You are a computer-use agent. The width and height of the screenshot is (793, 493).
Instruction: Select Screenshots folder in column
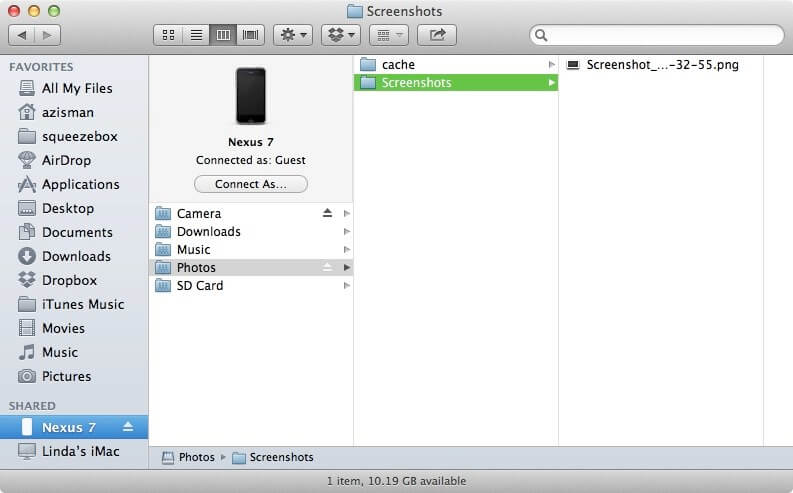click(x=456, y=82)
